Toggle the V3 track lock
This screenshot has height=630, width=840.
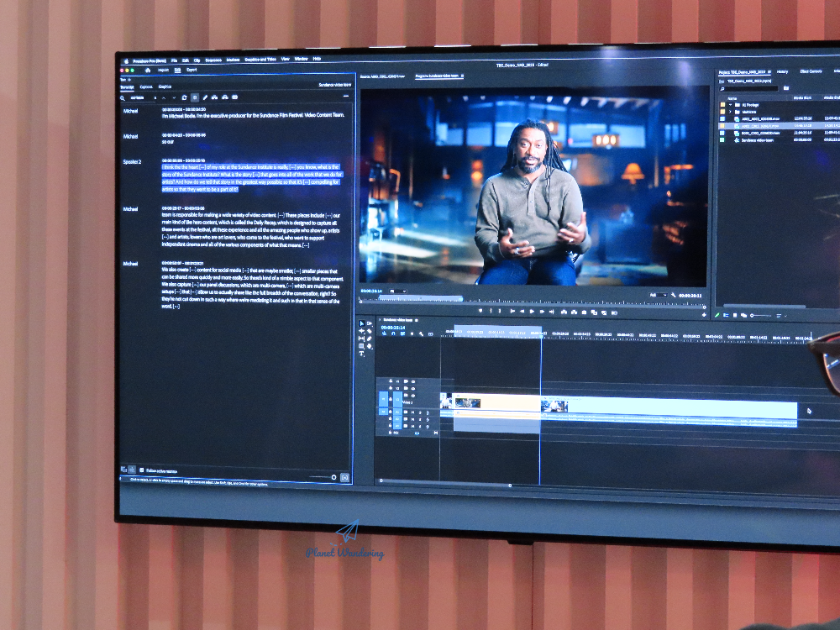coord(391,381)
